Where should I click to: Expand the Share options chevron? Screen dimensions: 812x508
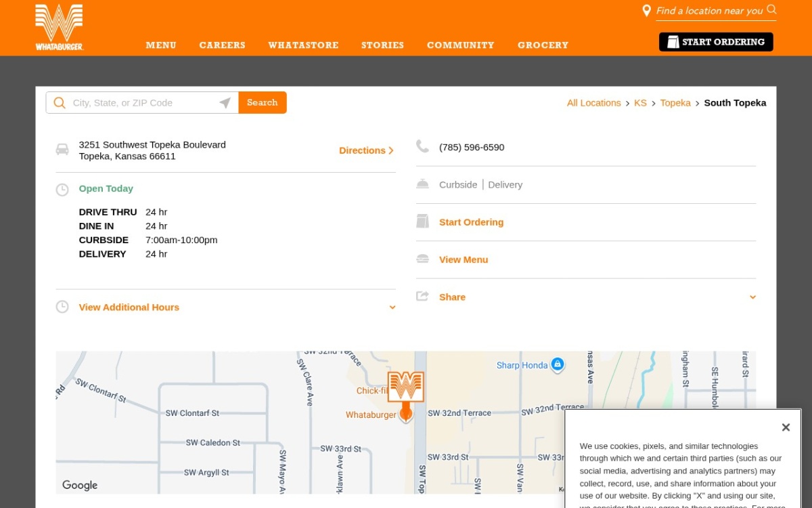(x=752, y=297)
